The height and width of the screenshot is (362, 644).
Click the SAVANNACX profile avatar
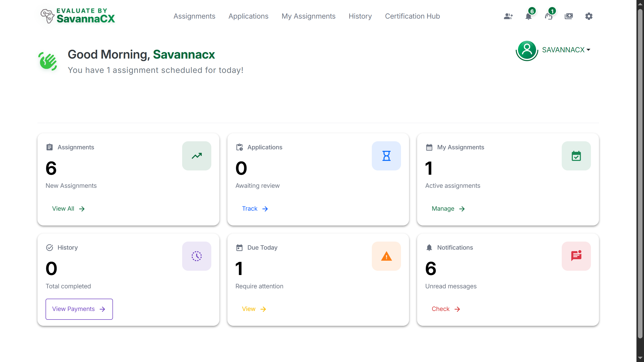click(x=527, y=50)
